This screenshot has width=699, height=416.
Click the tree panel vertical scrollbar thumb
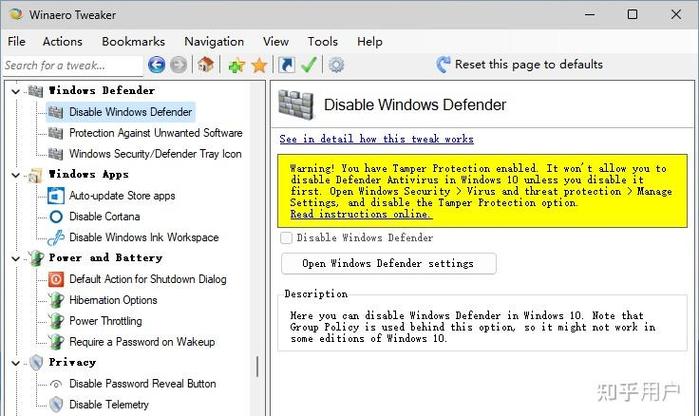pyautogui.click(x=257, y=367)
